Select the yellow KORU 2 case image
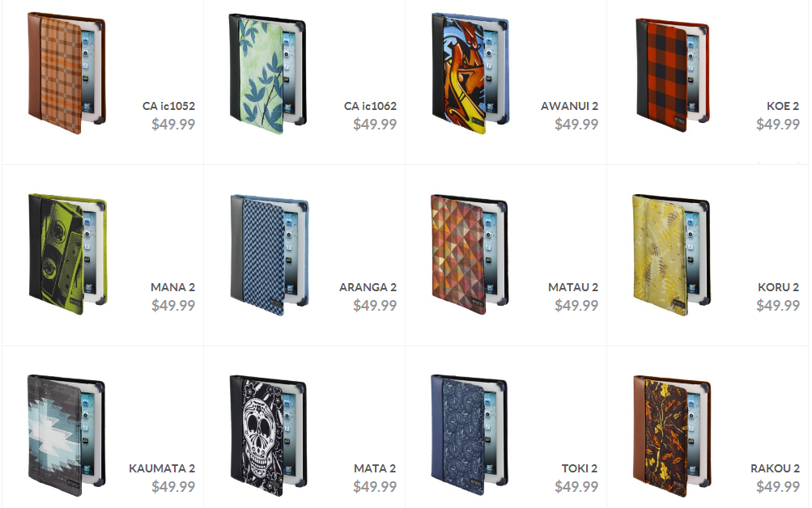This screenshot has width=812, height=508. [x=671, y=255]
